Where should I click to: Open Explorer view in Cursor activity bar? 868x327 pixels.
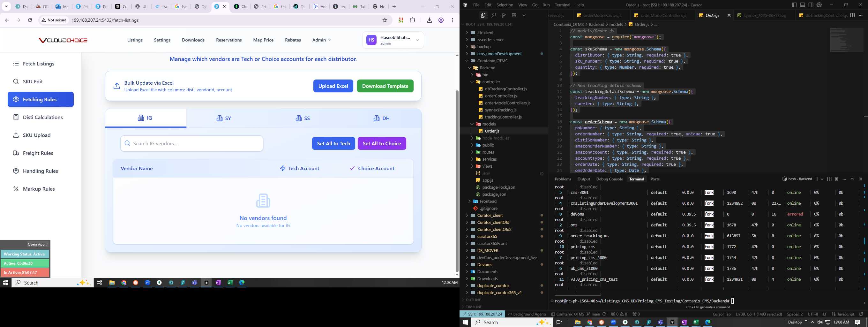(483, 15)
